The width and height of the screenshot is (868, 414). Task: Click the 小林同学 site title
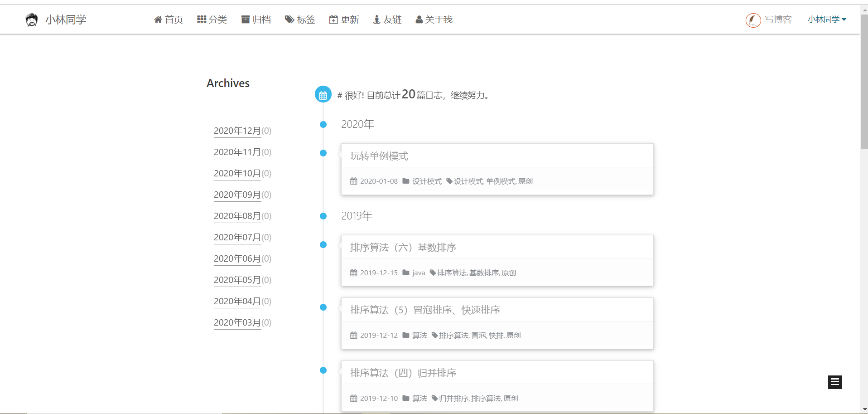pos(66,19)
